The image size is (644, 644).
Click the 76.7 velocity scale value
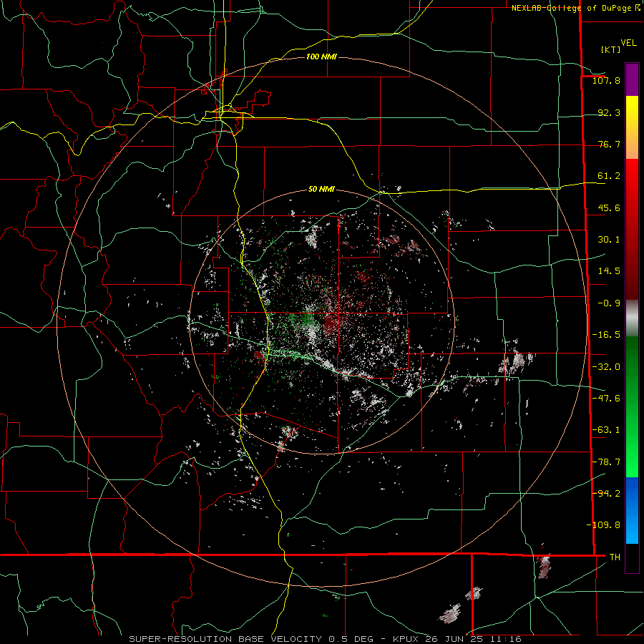pos(609,144)
